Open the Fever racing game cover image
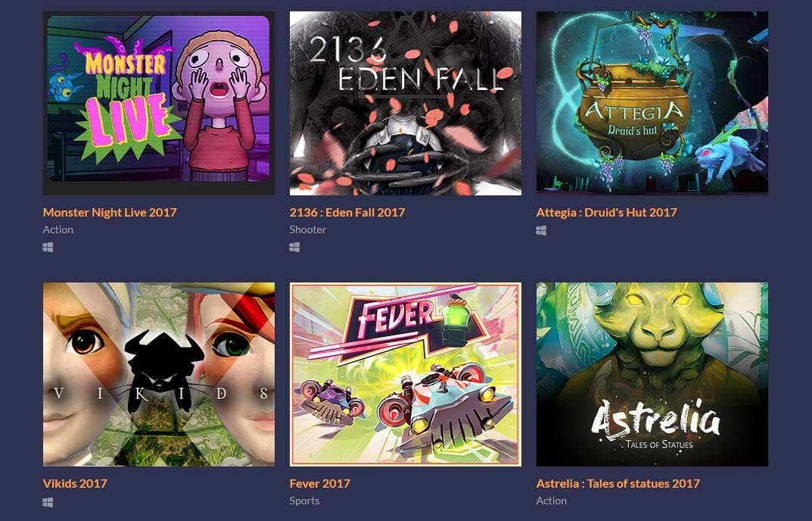The width and height of the screenshot is (812, 521). coord(406,374)
